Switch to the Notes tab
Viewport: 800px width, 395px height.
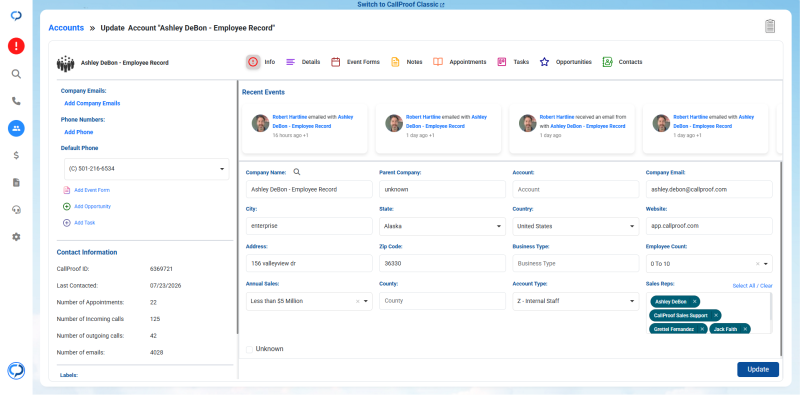(407, 62)
